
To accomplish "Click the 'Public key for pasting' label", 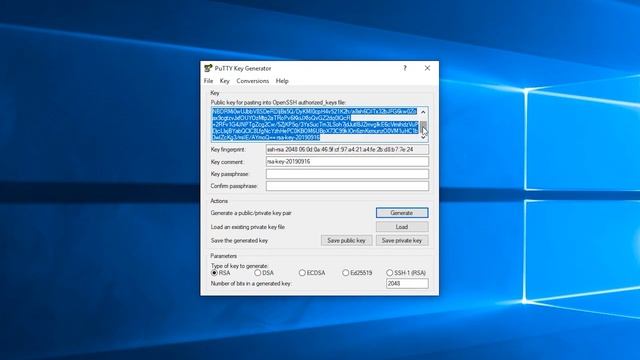I will point(278,102).
